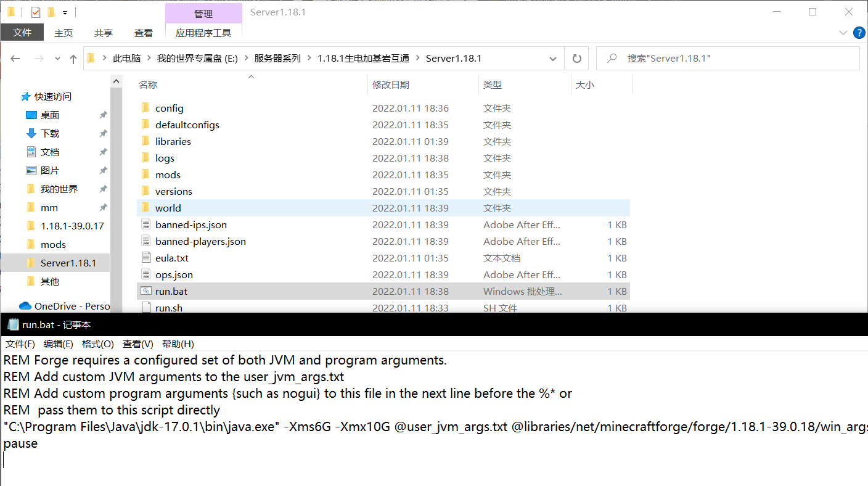
Task: Click the navigation pane scrollbar up arrow
Action: 116,81
